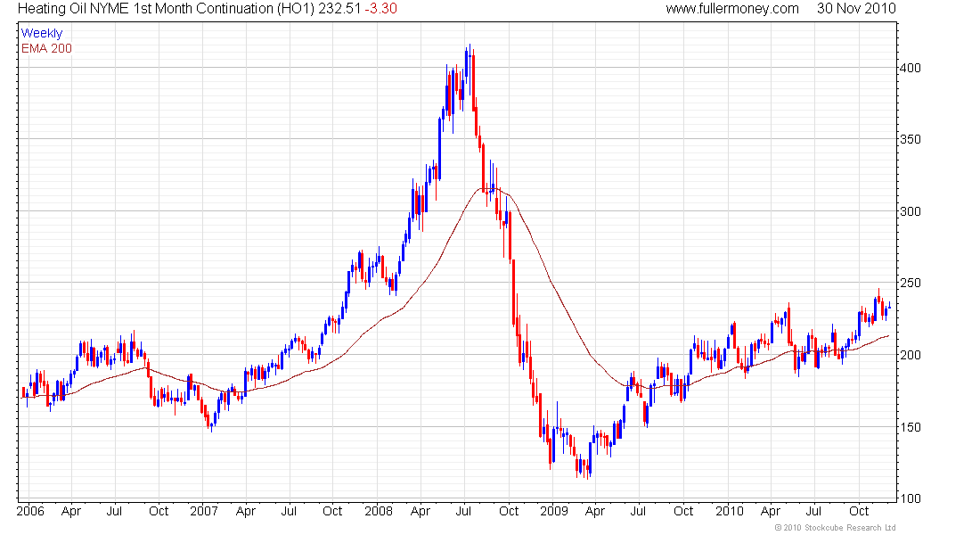Select the 2006 year label on time axis
The height and width of the screenshot is (535, 980).
pos(30,511)
